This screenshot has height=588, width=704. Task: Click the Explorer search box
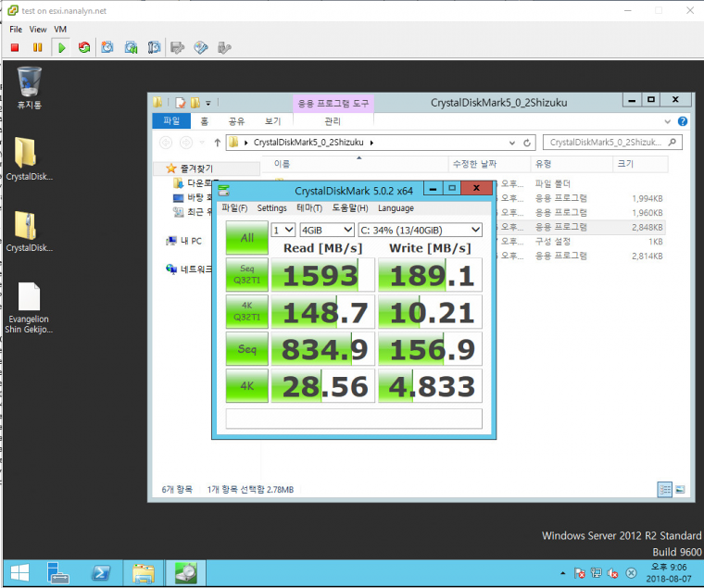point(612,143)
